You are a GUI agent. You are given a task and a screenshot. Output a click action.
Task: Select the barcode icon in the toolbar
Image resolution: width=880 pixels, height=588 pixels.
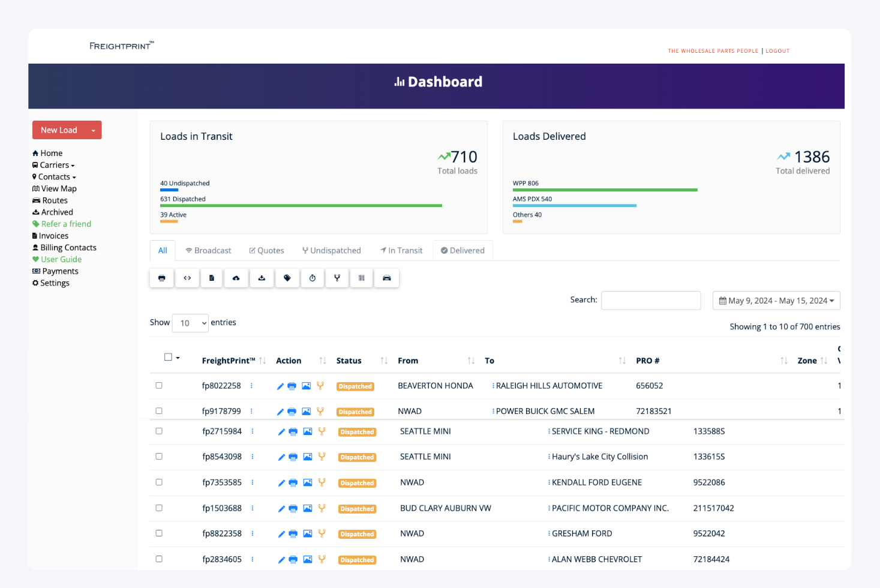point(361,278)
